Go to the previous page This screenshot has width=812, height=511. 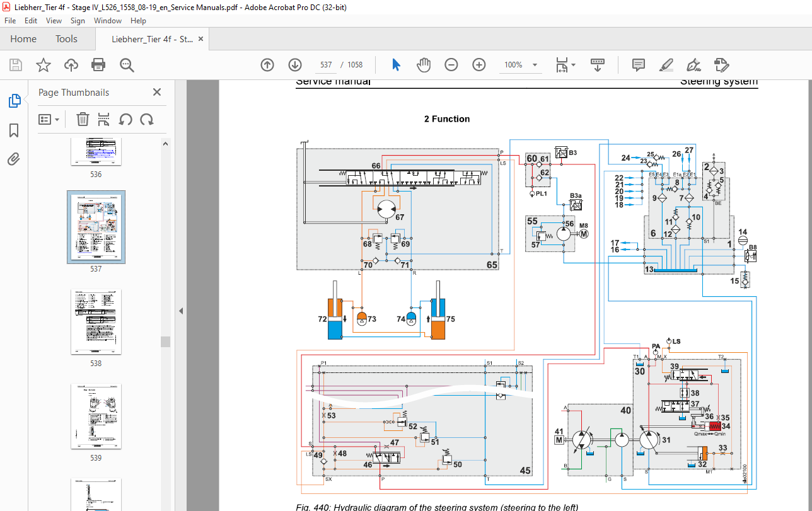click(x=267, y=65)
